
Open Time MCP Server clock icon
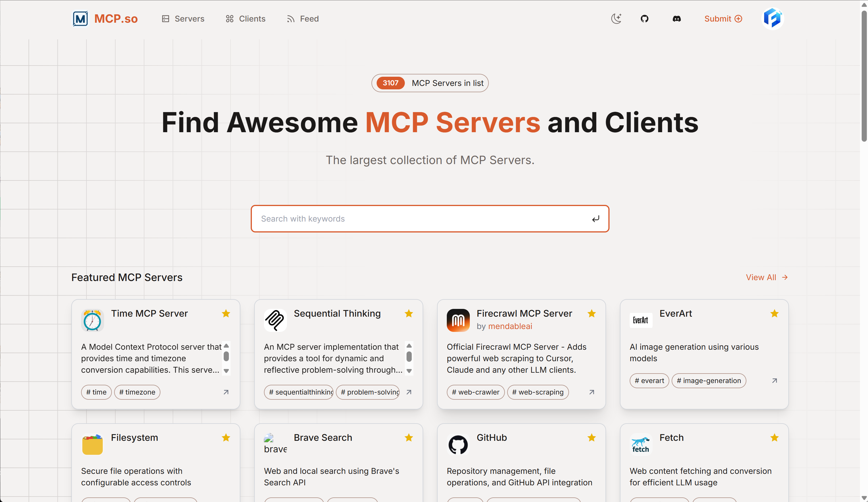pyautogui.click(x=92, y=320)
